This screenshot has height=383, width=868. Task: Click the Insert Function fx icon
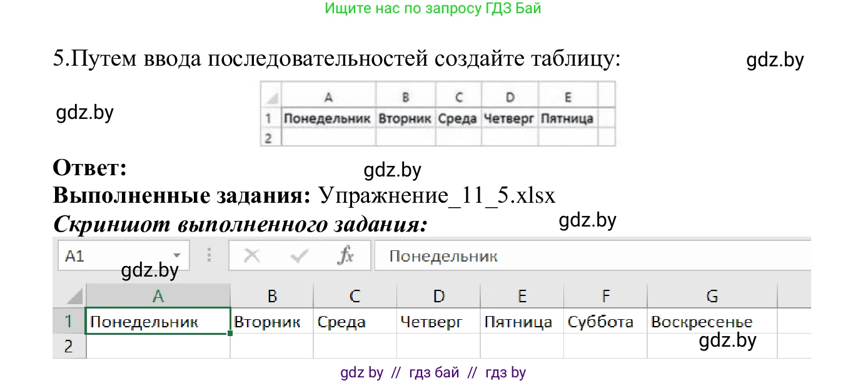coord(346,255)
